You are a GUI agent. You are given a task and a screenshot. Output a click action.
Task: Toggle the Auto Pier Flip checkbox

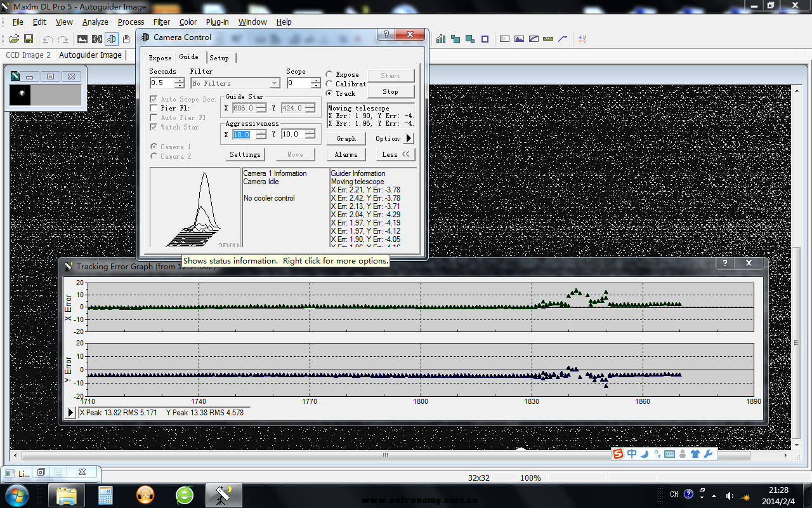[x=154, y=118]
